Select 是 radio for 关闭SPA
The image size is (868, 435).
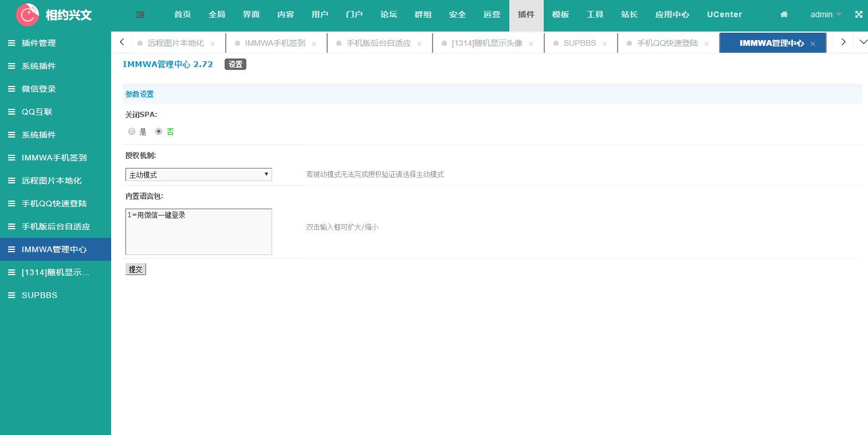click(x=132, y=131)
